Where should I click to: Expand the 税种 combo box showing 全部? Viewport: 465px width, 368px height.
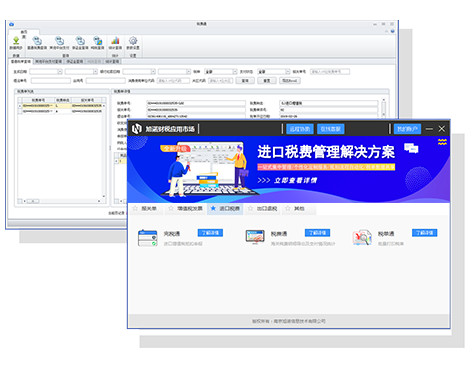click(x=220, y=72)
